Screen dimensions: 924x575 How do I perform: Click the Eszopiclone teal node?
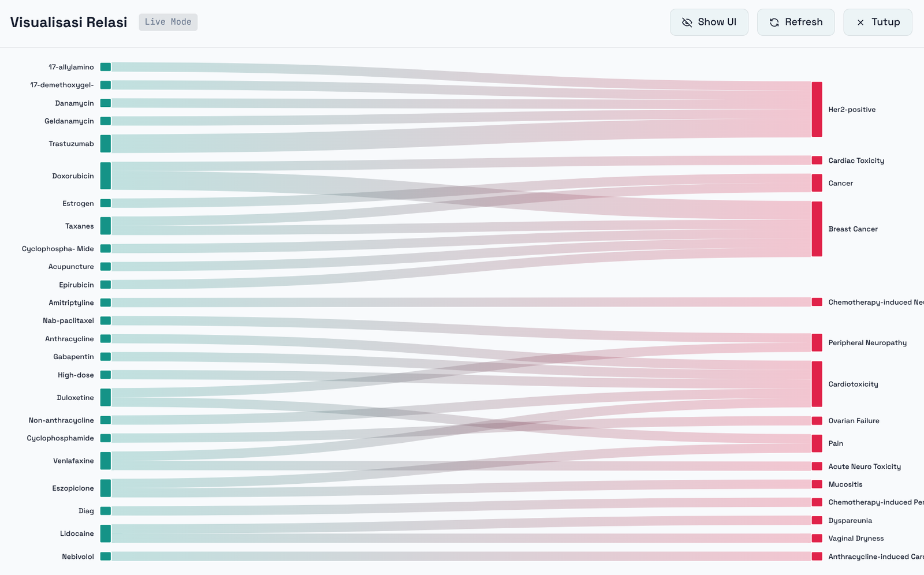105,488
